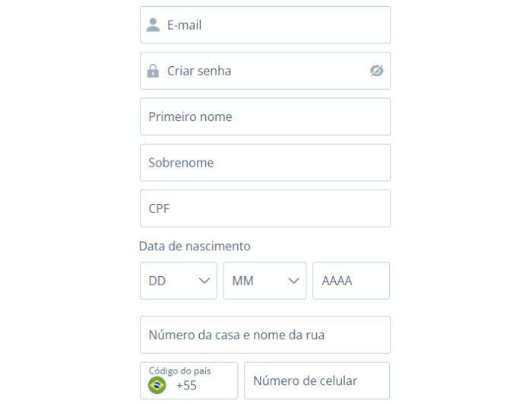
Task: Select the Primeiro nome field
Action: (265, 116)
